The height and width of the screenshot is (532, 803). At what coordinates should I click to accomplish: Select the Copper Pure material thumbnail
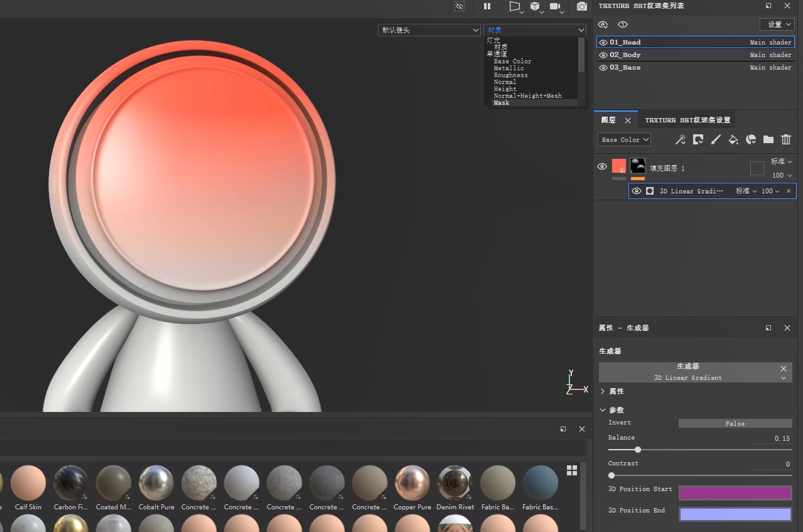(412, 483)
